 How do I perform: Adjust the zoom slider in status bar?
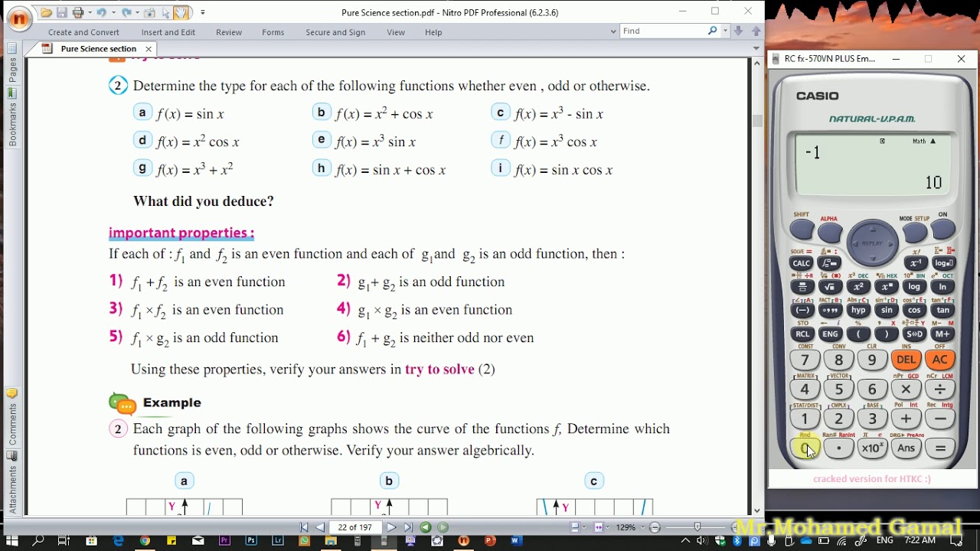pos(696,527)
